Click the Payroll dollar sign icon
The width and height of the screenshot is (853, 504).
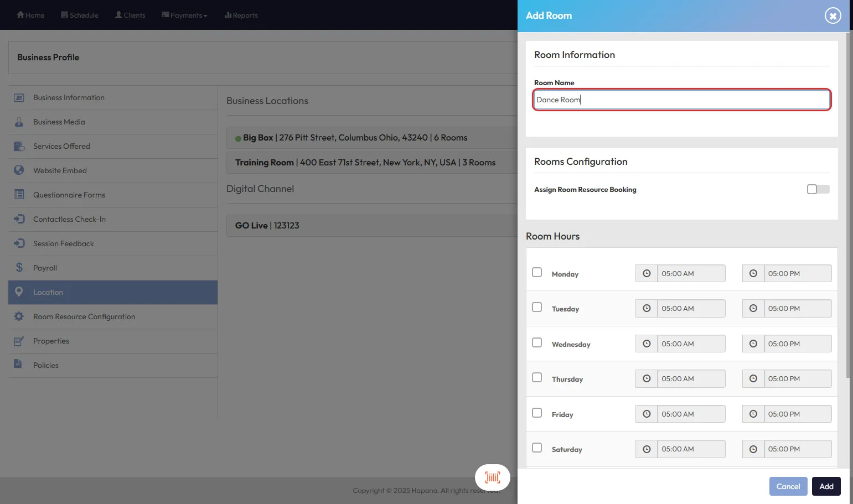click(19, 268)
